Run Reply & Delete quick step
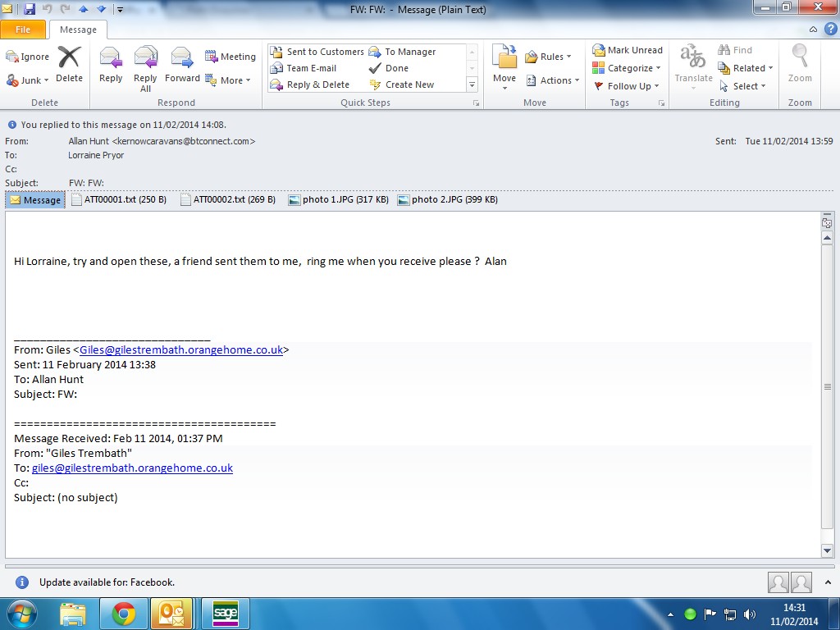Image resolution: width=840 pixels, height=630 pixels. [310, 84]
